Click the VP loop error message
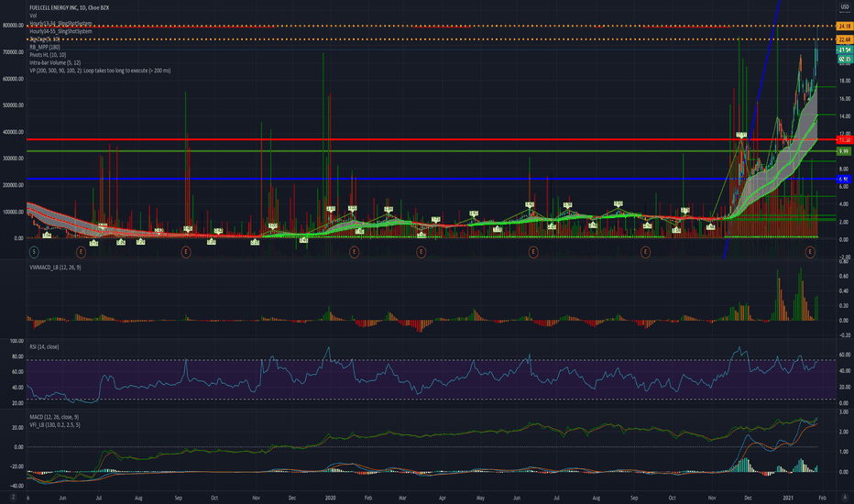Screen dimensions: 854x504 pyautogui.click(x=100, y=71)
